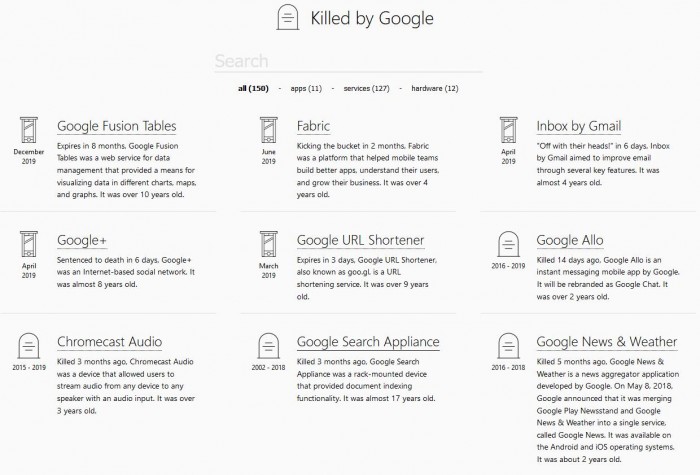Open the Google Fusion Tables title link

coord(117,126)
